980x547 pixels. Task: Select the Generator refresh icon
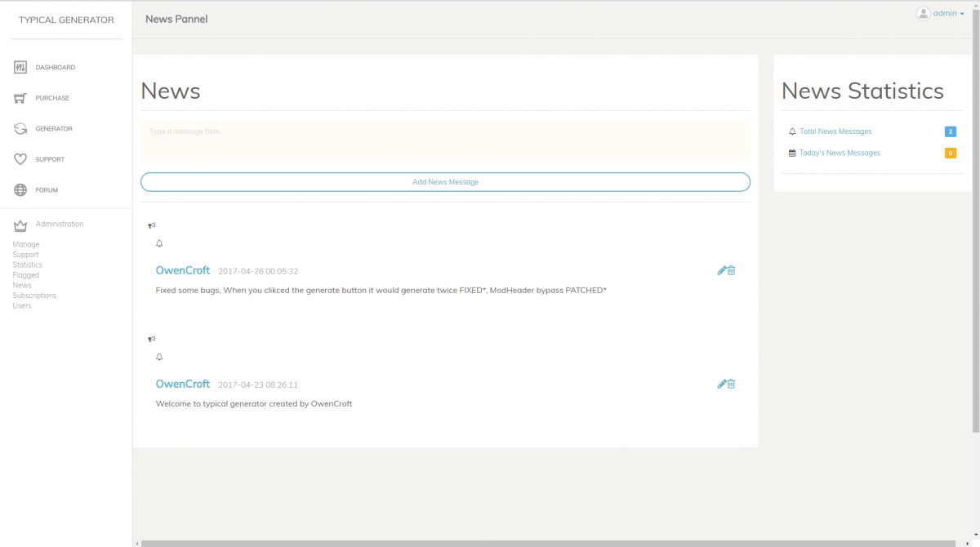coord(20,129)
